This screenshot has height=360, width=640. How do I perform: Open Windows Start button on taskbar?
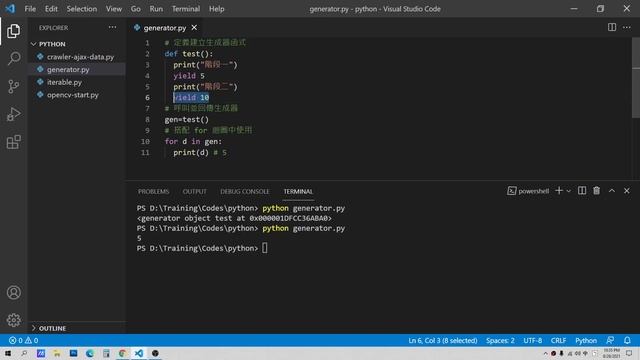pos(8,353)
